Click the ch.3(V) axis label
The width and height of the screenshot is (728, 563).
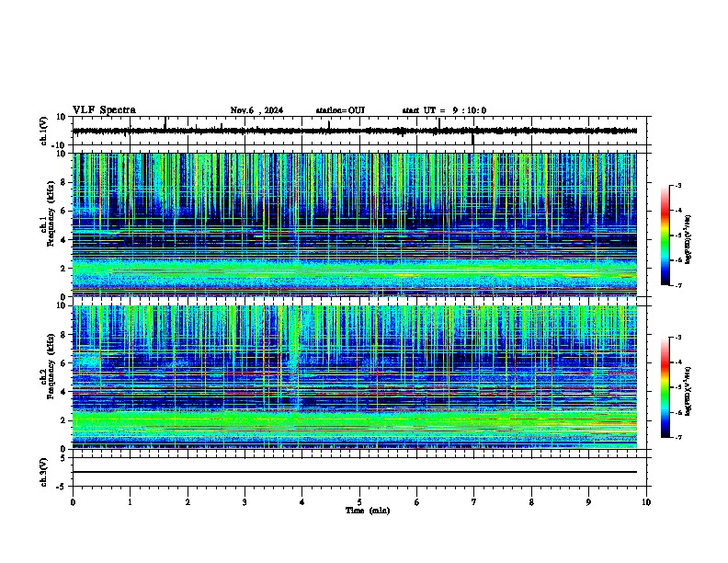[x=44, y=472]
